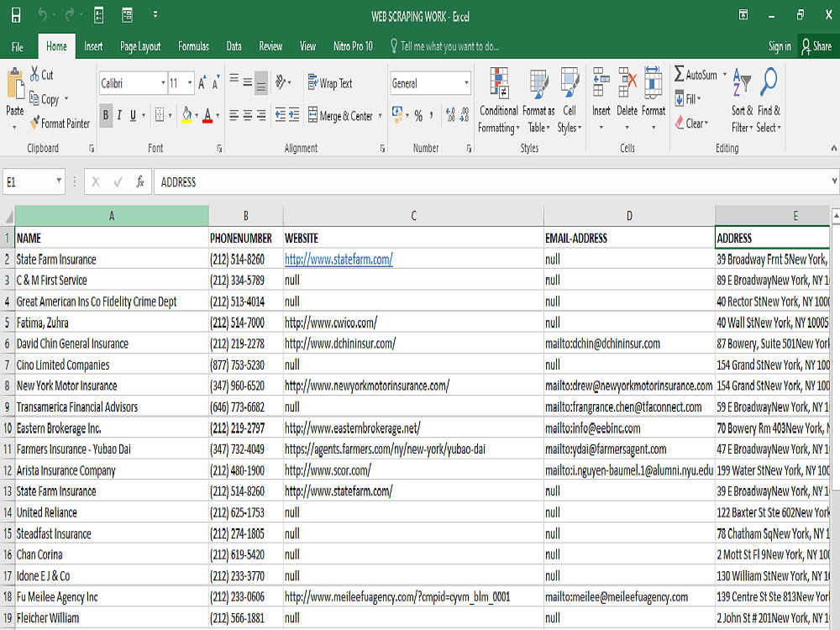The width and height of the screenshot is (840, 630).
Task: Toggle italic formatting
Action: pos(118,116)
